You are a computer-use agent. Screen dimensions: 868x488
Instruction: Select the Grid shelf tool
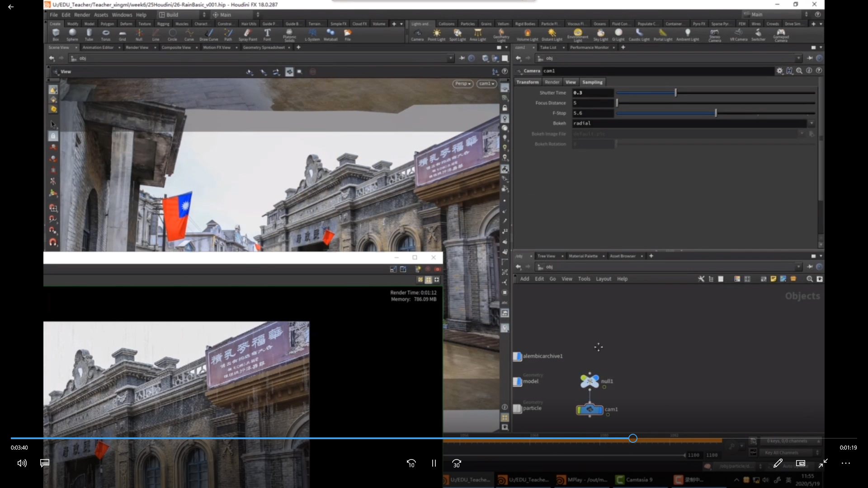point(123,34)
